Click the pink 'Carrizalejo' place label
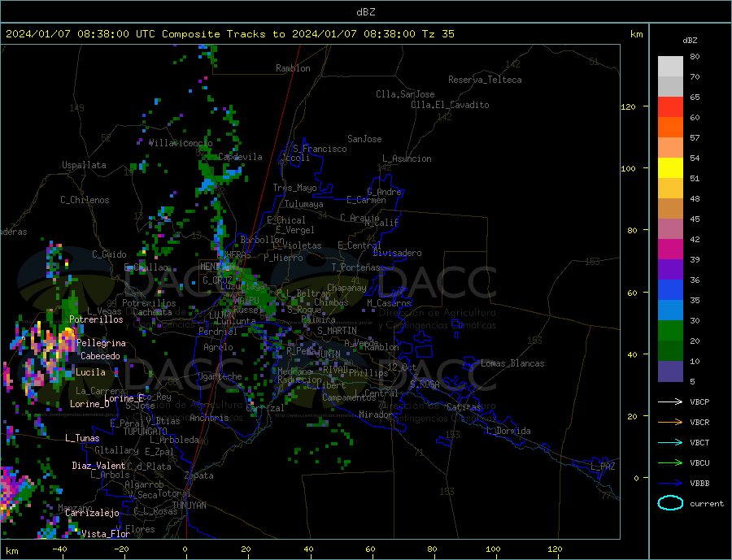 [x=92, y=513]
